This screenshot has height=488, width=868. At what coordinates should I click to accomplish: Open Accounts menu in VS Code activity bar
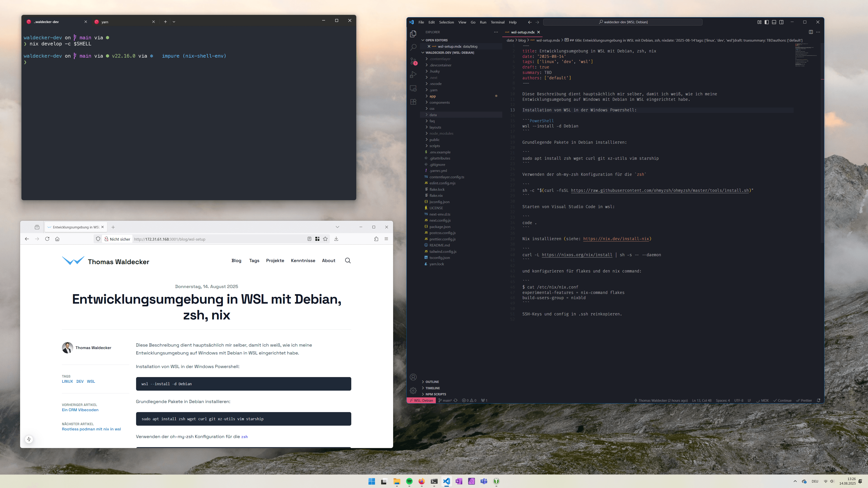coord(413,377)
